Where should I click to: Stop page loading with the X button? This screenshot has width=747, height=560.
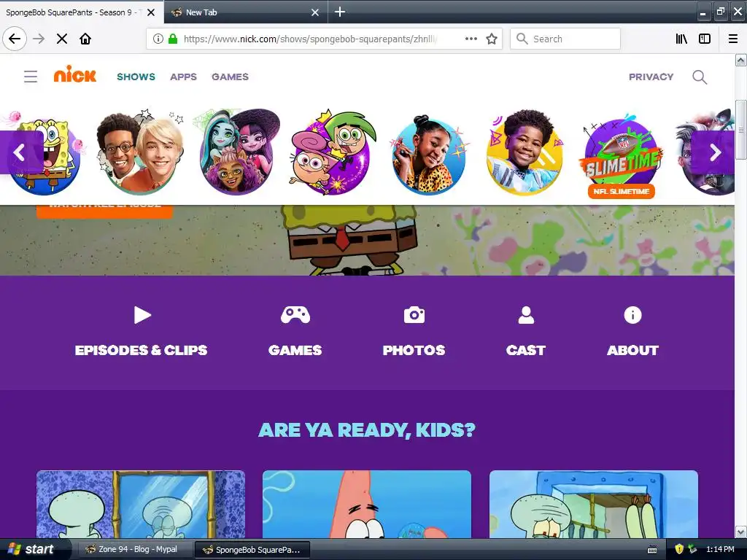click(x=62, y=39)
